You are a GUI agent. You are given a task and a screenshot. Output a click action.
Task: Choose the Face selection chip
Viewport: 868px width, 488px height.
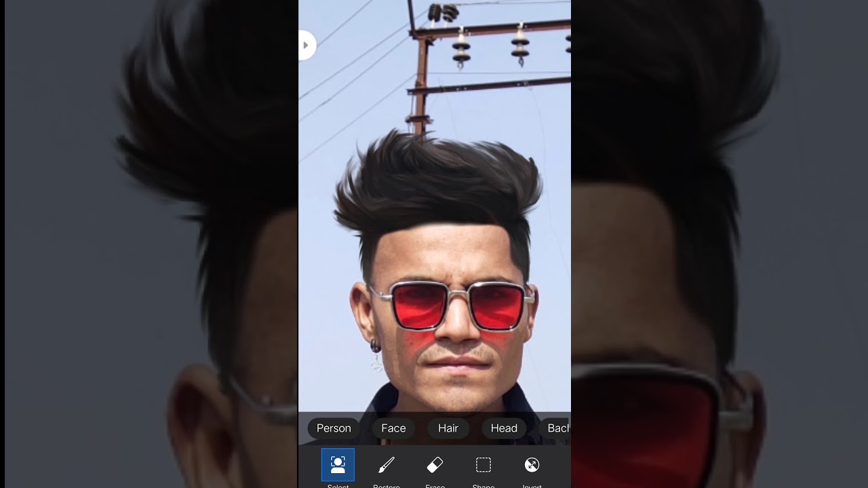click(393, 428)
